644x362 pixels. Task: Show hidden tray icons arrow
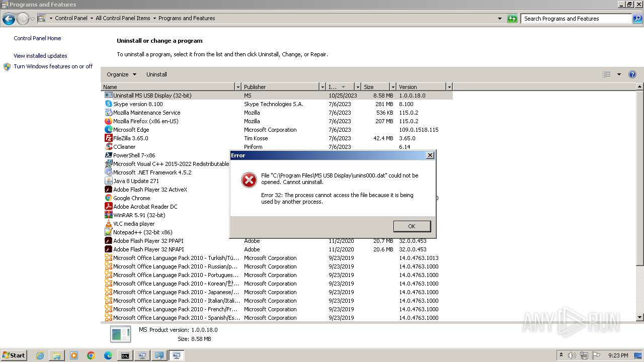coord(561,355)
